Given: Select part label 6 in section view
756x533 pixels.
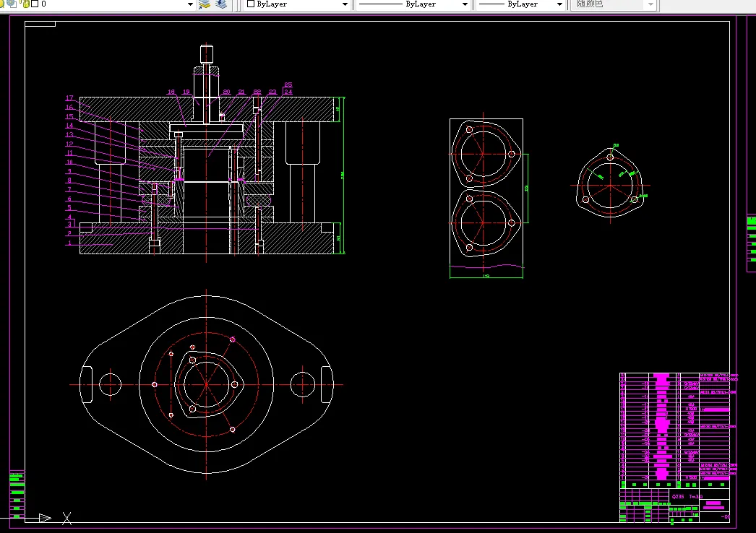Looking at the screenshot, I should click(69, 199).
